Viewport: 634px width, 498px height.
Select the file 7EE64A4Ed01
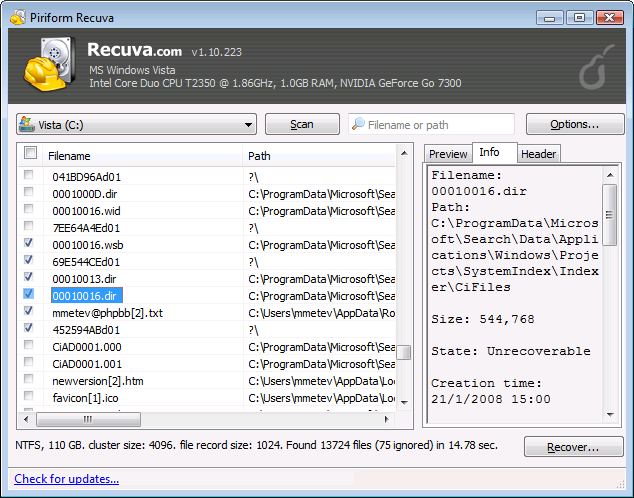[86, 228]
